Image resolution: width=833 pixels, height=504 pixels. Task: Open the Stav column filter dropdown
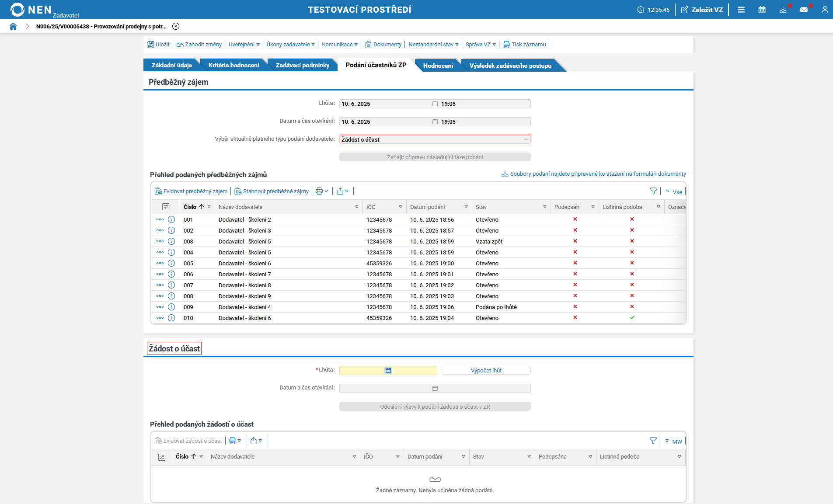tap(544, 207)
